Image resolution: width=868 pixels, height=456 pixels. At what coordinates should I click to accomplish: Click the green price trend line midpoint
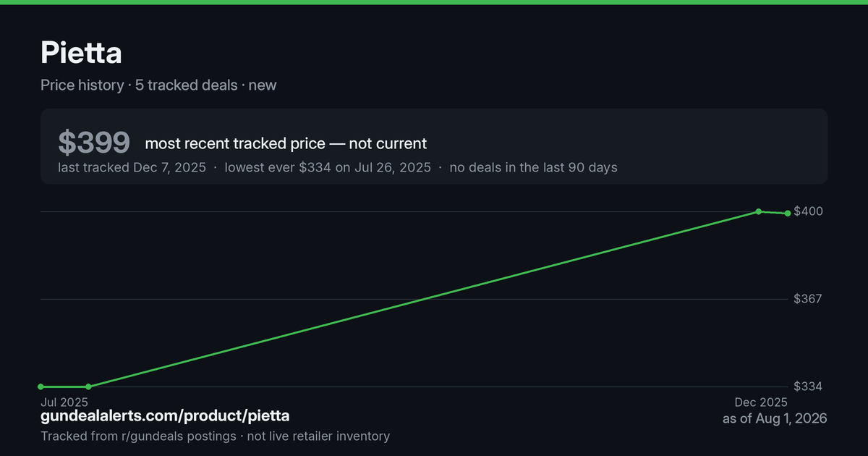[x=423, y=299]
